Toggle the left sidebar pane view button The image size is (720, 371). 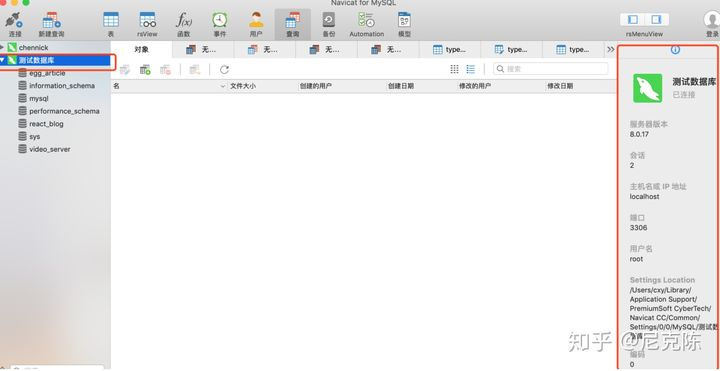633,19
